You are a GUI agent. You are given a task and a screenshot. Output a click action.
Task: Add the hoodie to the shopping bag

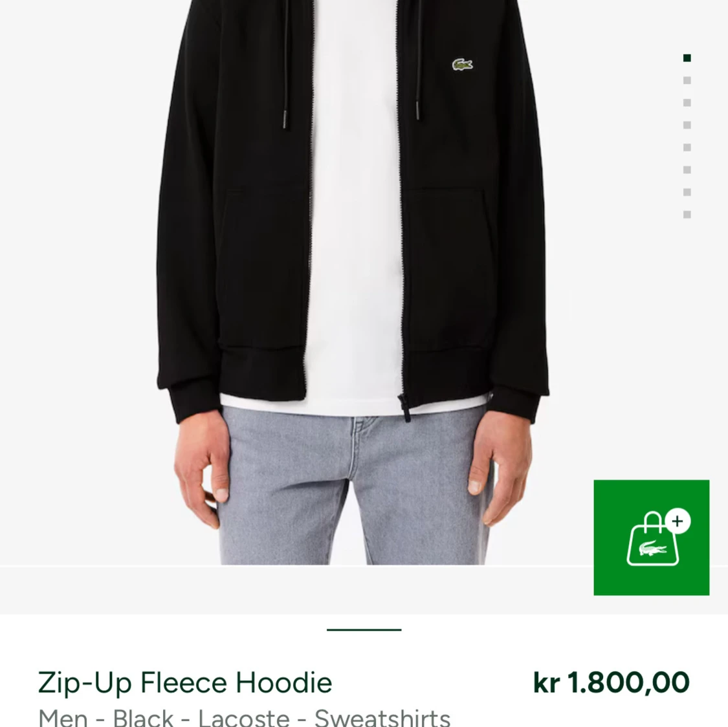651,537
